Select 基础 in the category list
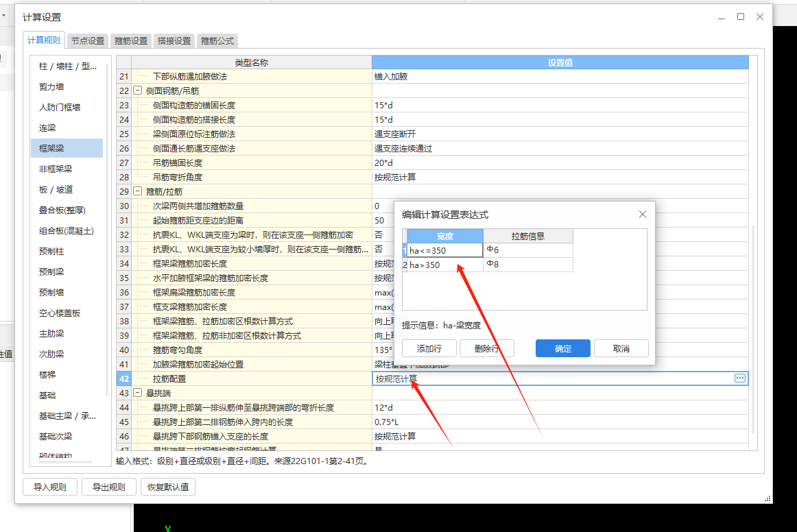The width and height of the screenshot is (797, 532). (x=67, y=396)
